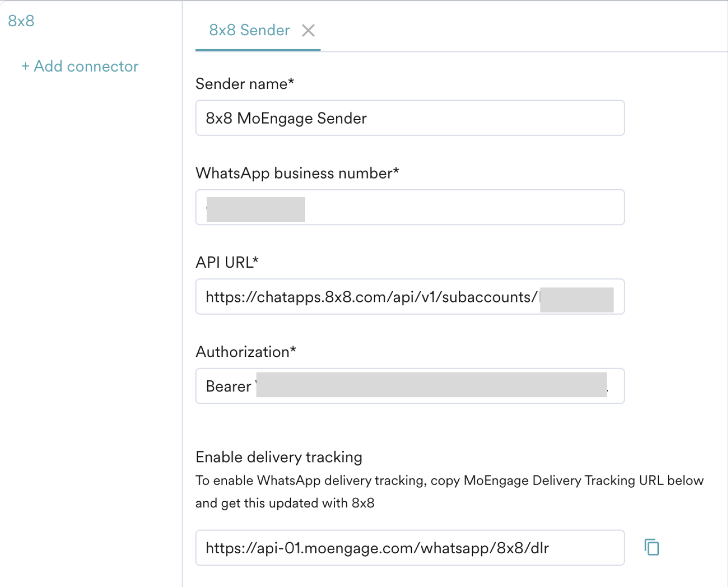Click the WhatsApp business number label

[297, 173]
